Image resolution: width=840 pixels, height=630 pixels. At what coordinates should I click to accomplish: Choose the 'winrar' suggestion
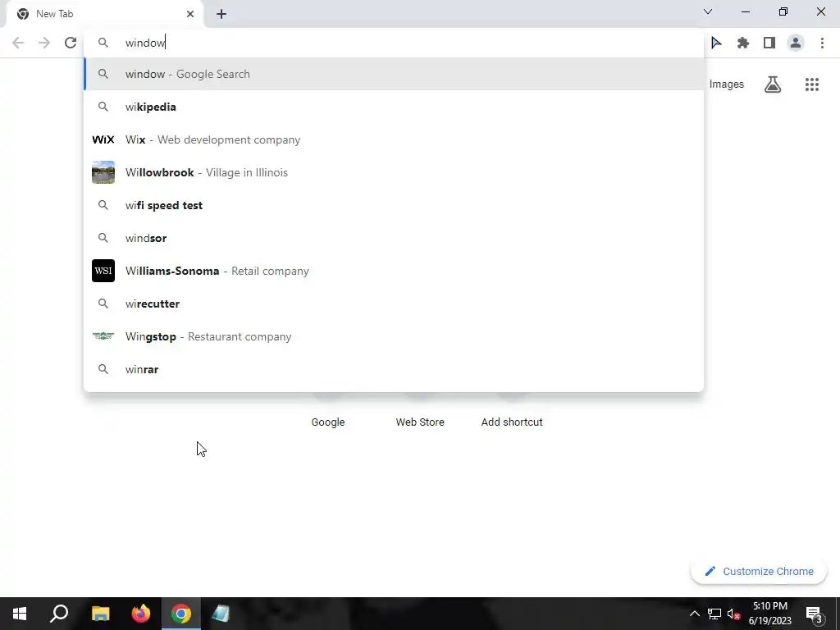(x=394, y=369)
